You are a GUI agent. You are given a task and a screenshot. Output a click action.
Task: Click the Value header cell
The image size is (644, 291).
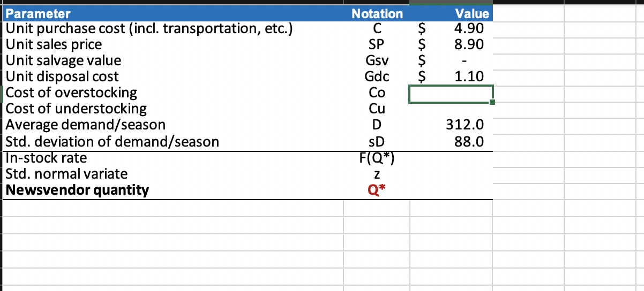coord(451,13)
